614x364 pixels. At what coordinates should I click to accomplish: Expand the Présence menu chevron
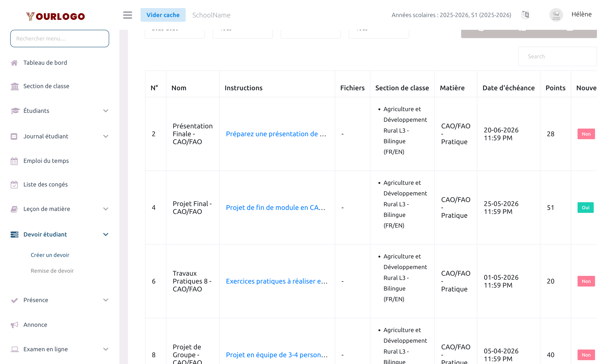[x=106, y=300]
